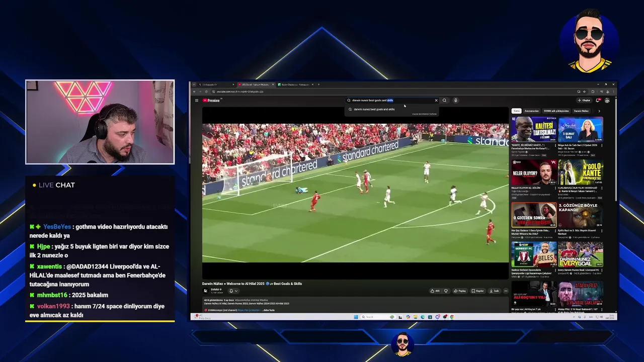Open a new browser tab
This screenshot has width=644, height=362.
point(318,84)
